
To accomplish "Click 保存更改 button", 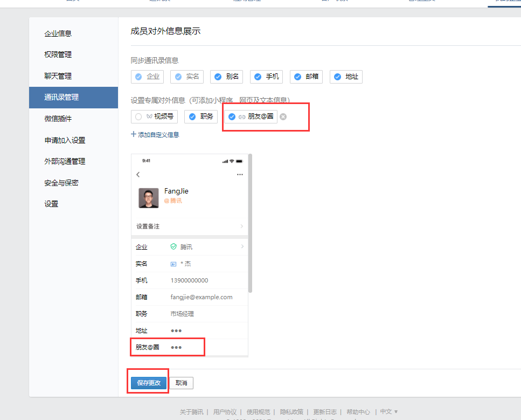I will click(149, 383).
